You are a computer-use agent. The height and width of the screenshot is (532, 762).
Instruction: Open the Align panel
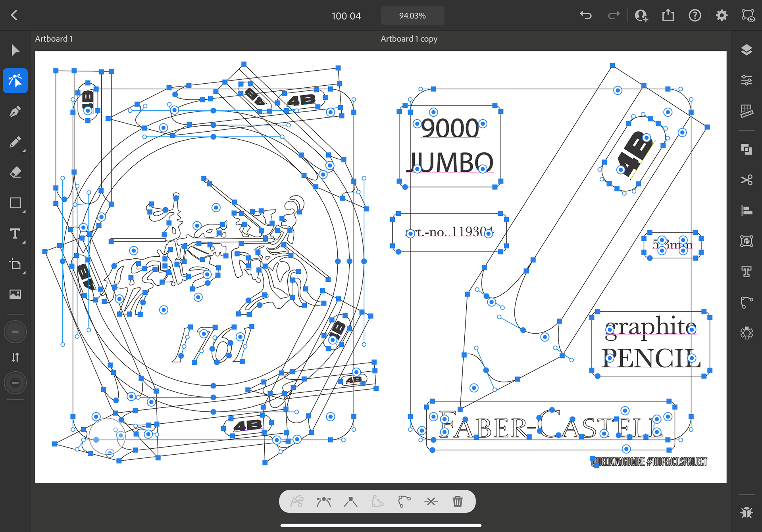coord(747,210)
